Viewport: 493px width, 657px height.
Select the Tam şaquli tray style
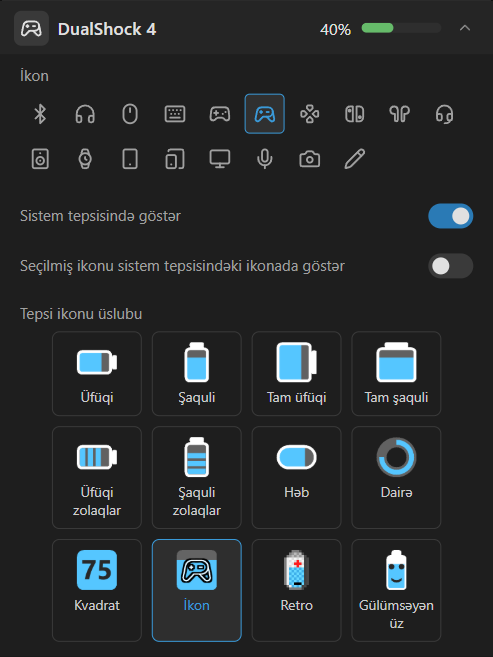pos(396,373)
